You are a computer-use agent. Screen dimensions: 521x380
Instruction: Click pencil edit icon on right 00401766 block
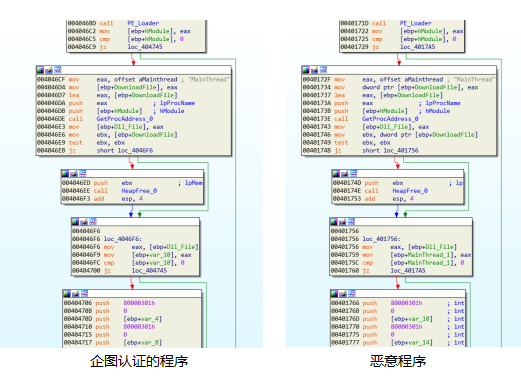point(343,293)
